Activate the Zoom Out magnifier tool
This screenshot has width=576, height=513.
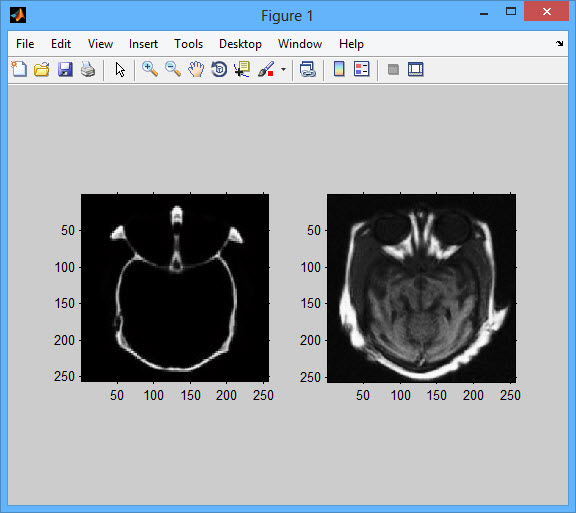click(x=173, y=69)
